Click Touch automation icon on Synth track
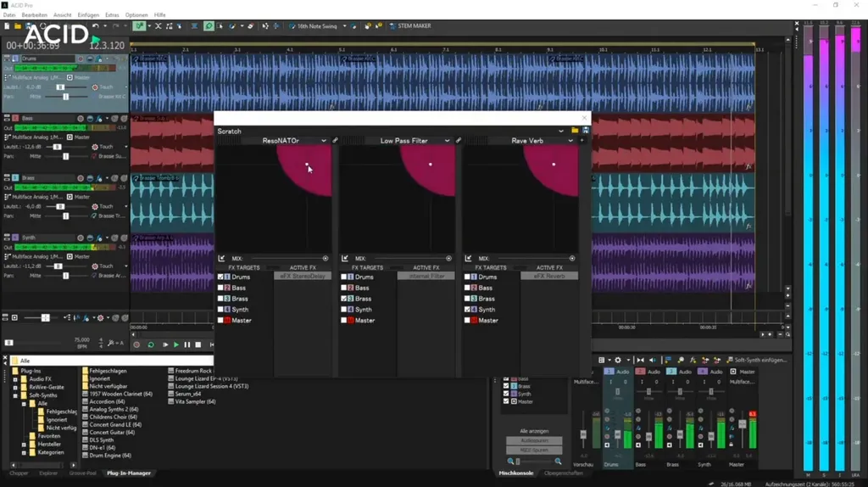Viewport: 868px width, 487px height. point(95,266)
